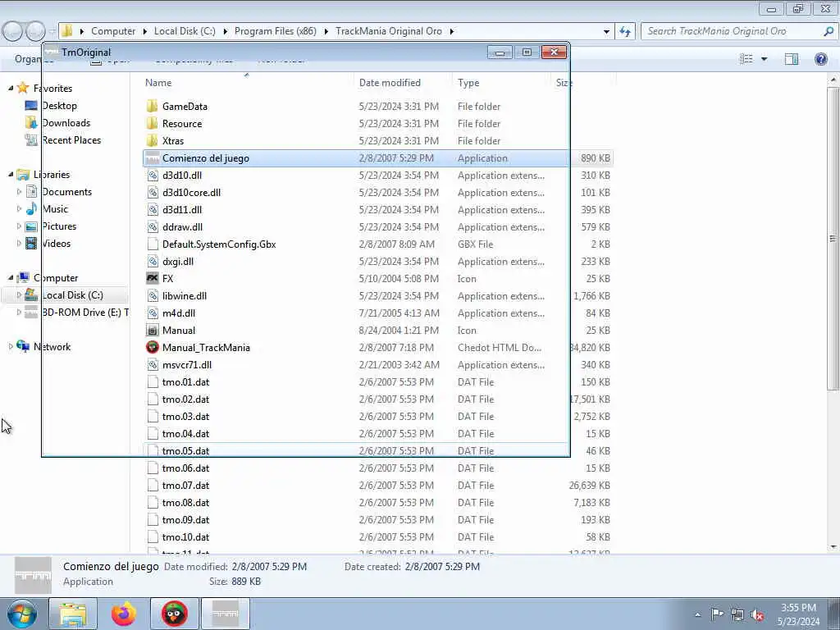Select the Manual icon file

pyautogui.click(x=153, y=330)
